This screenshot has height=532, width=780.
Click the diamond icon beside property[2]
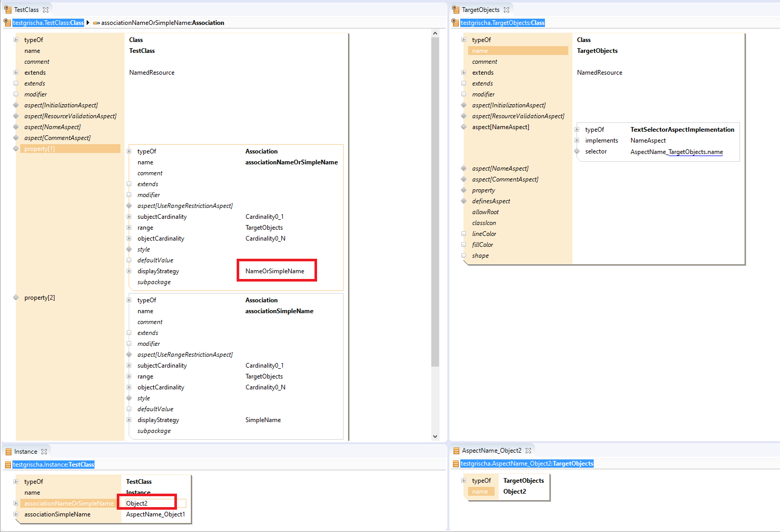pyautogui.click(x=16, y=298)
